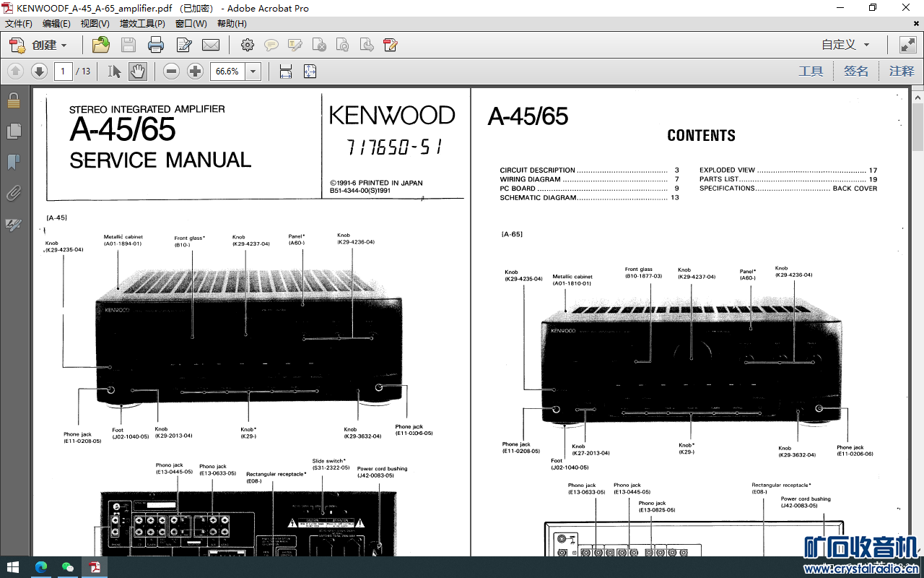Click the fit width scrolling icon

(x=286, y=71)
